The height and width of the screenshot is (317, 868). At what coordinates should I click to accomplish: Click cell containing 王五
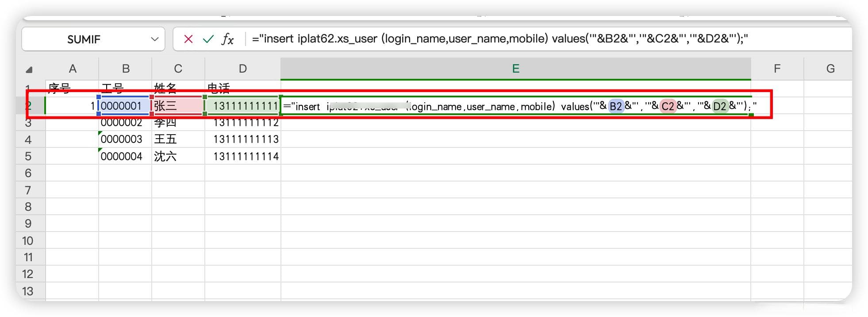click(x=178, y=139)
